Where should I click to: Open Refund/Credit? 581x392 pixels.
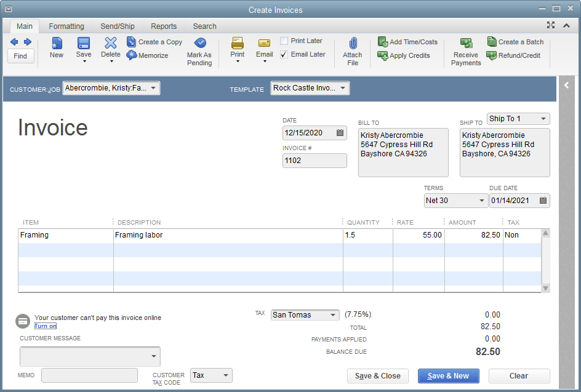[x=513, y=55]
